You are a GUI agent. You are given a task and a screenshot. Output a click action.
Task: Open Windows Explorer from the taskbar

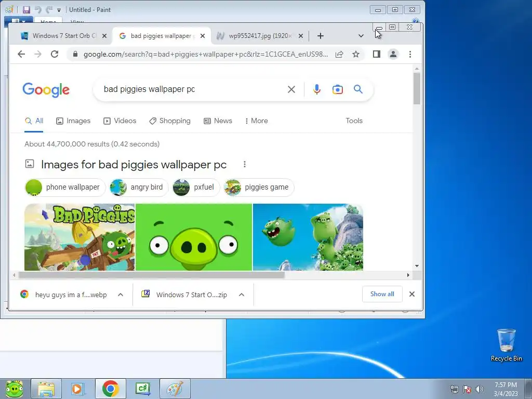click(46, 389)
